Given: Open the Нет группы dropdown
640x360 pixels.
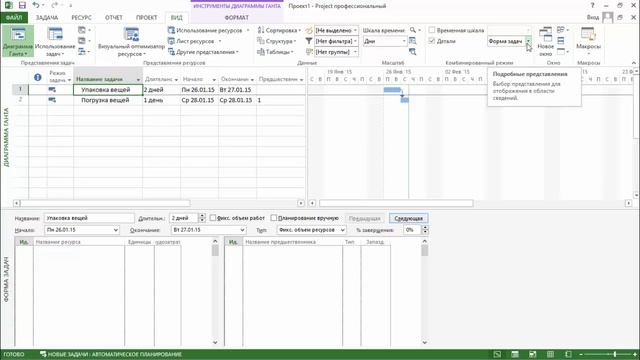Looking at the screenshot, I should pyautogui.click(x=355, y=52).
